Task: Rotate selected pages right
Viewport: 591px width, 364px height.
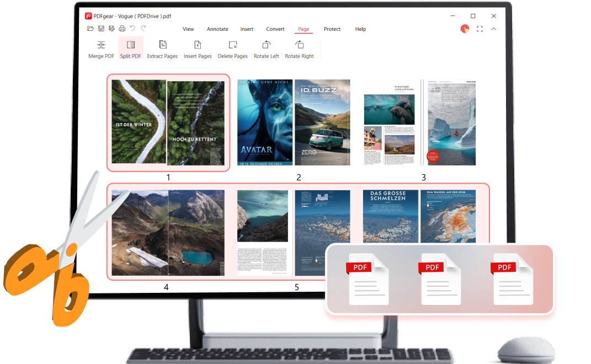Action: (299, 50)
